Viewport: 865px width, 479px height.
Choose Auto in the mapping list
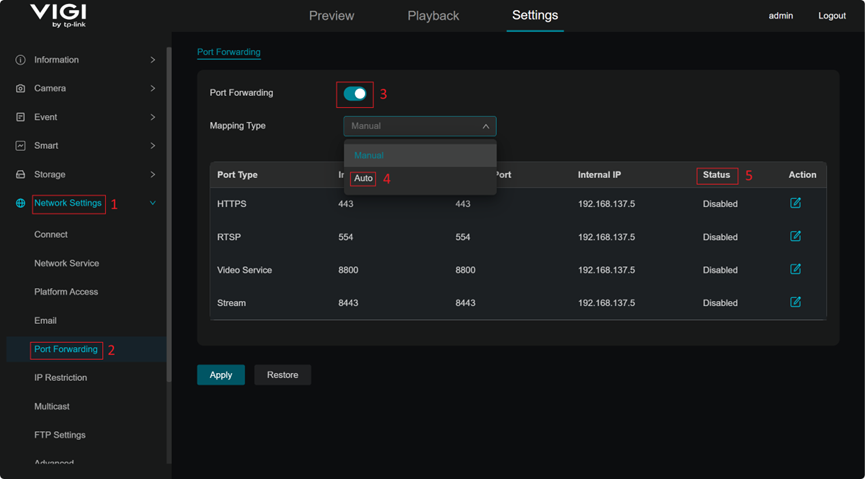pos(420,179)
